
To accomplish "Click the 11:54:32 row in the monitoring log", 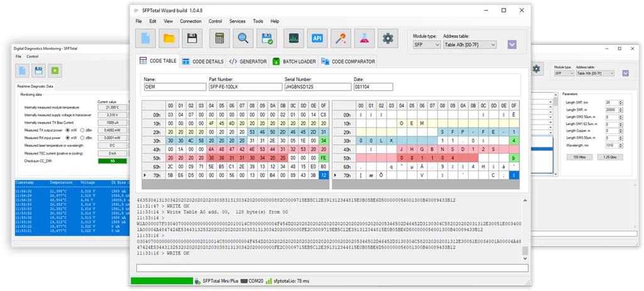I will (x=72, y=192).
